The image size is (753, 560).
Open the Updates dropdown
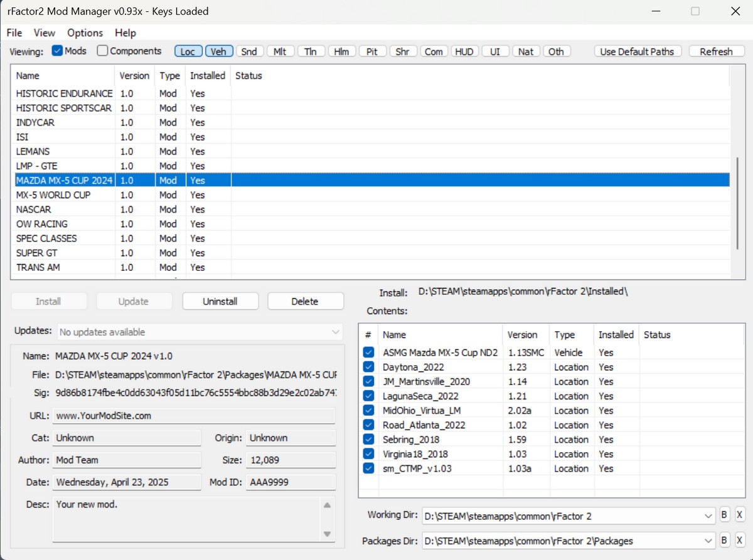coord(201,332)
